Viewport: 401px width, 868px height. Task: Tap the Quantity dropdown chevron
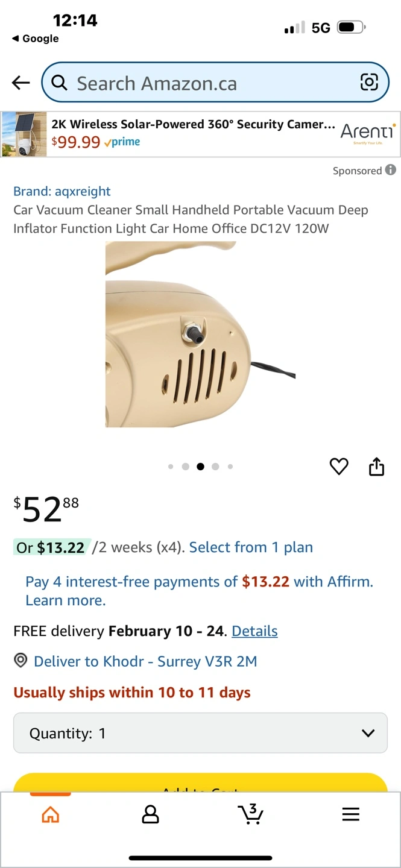pyautogui.click(x=368, y=733)
